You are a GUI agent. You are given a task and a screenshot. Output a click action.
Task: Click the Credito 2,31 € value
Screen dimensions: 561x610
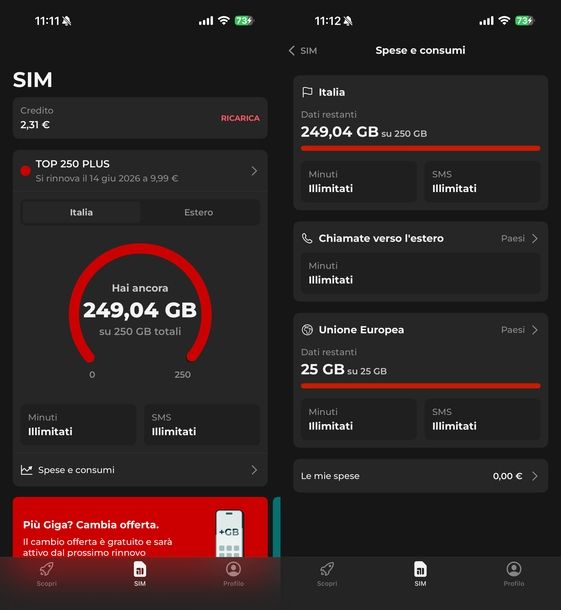pyautogui.click(x=35, y=125)
